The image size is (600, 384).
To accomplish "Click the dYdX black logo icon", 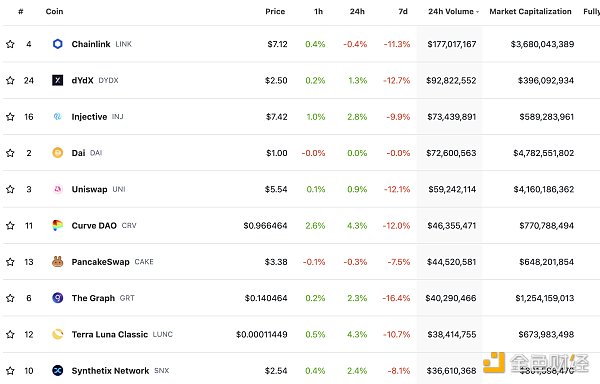I will click(x=57, y=80).
